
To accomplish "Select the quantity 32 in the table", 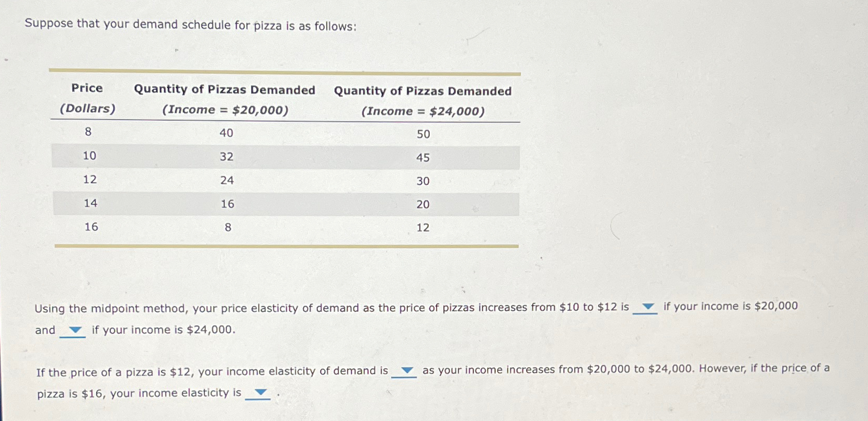I will tap(226, 156).
